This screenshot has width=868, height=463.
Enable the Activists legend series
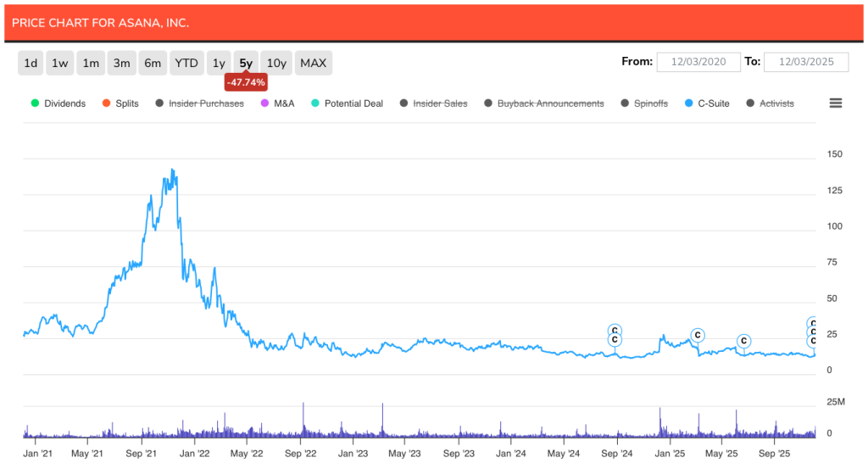click(770, 103)
